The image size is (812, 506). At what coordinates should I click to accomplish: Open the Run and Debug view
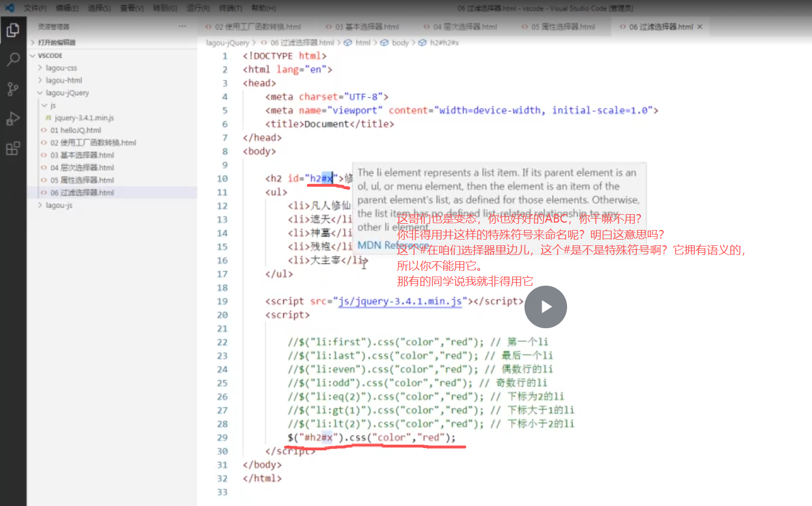pyautogui.click(x=14, y=119)
